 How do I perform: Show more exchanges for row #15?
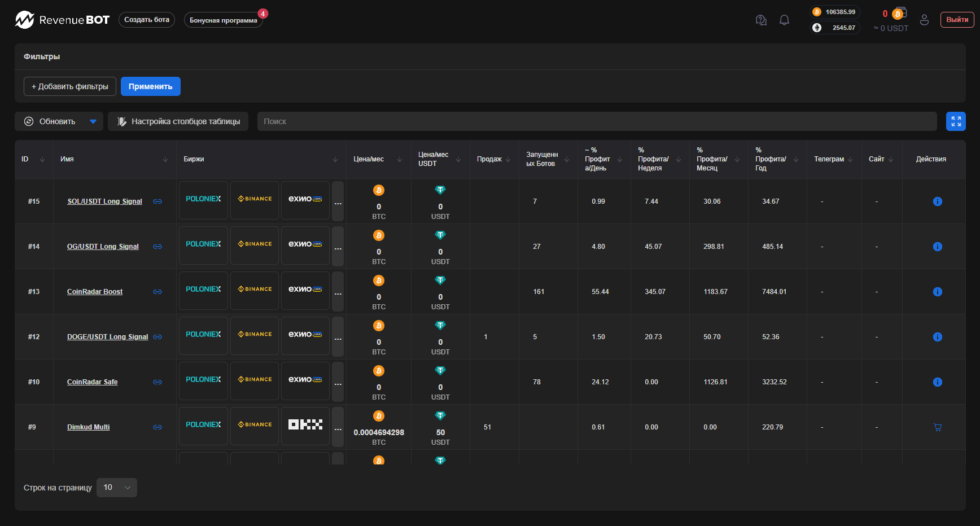point(338,201)
